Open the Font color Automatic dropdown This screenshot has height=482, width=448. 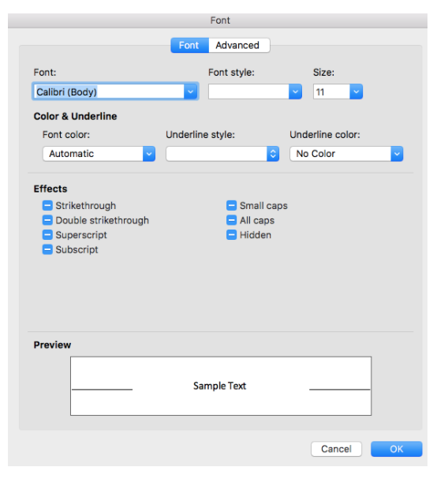99,154
